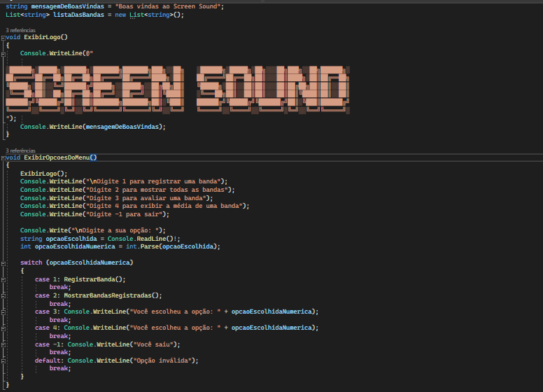Click mensagemDeBoasVindas inside Console.WriteLine call
543x392 pixels.
point(122,127)
